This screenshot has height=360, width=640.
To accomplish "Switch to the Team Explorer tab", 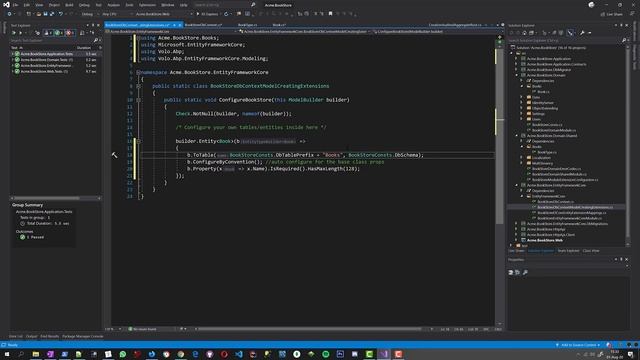I will (x=568, y=251).
